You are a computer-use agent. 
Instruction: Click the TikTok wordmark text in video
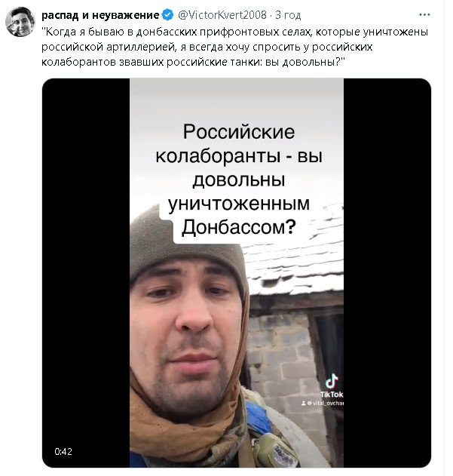pos(332,394)
